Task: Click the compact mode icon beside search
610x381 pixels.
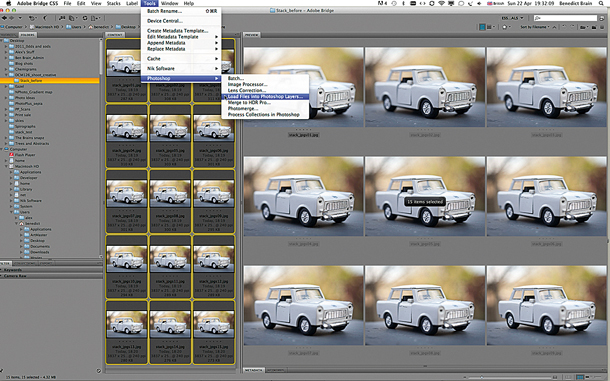Action: coord(602,18)
